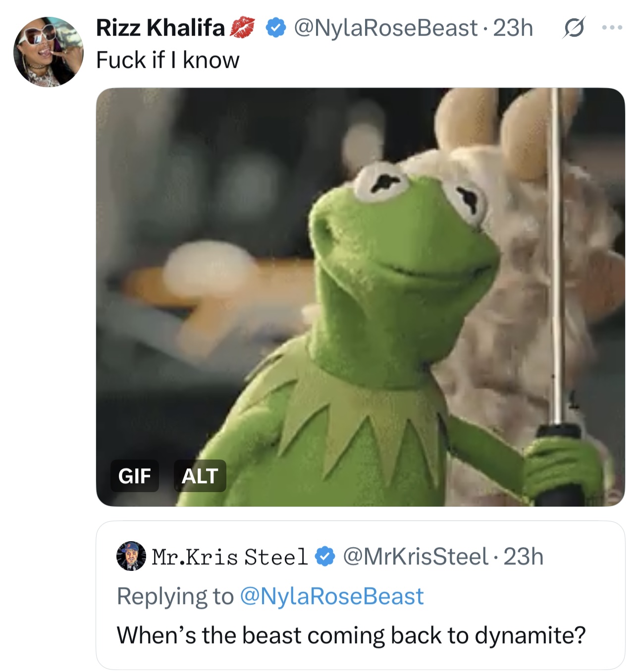Open the Grok explain-post icon

point(574,28)
